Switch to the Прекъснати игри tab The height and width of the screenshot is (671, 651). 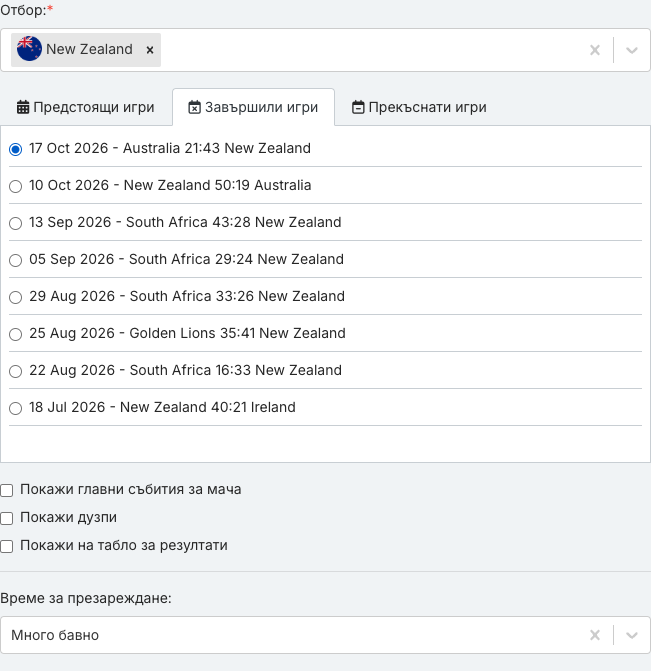pos(419,107)
